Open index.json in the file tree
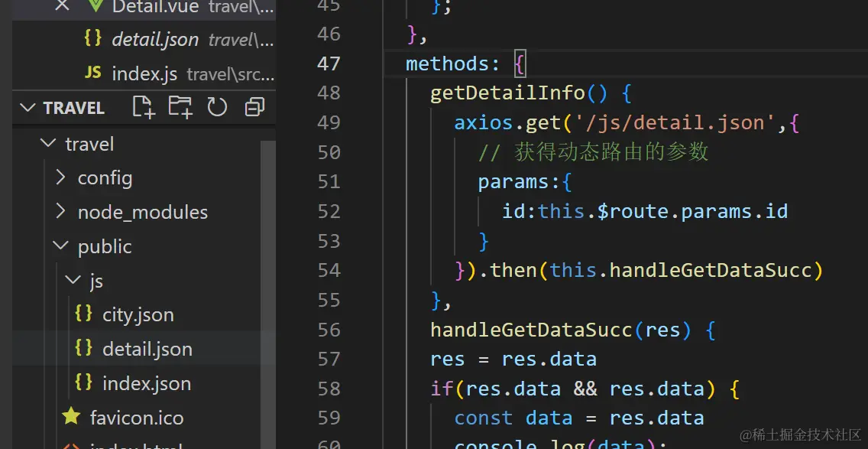Image resolution: width=868 pixels, height=449 pixels. (x=147, y=383)
